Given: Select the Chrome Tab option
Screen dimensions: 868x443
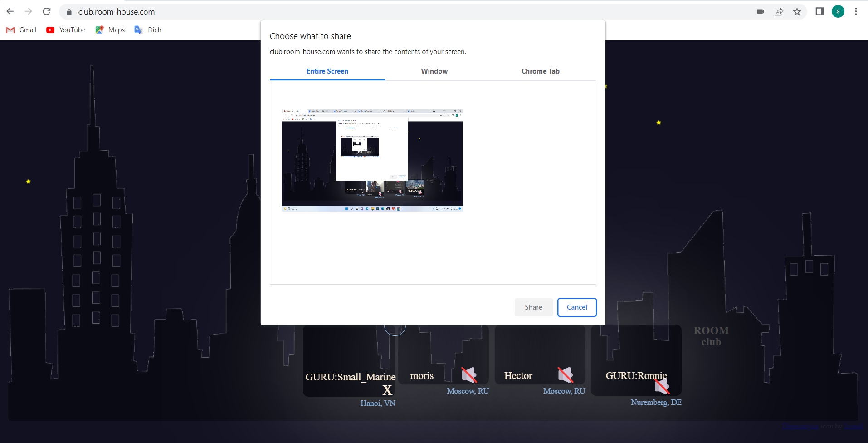Looking at the screenshot, I should coord(540,71).
